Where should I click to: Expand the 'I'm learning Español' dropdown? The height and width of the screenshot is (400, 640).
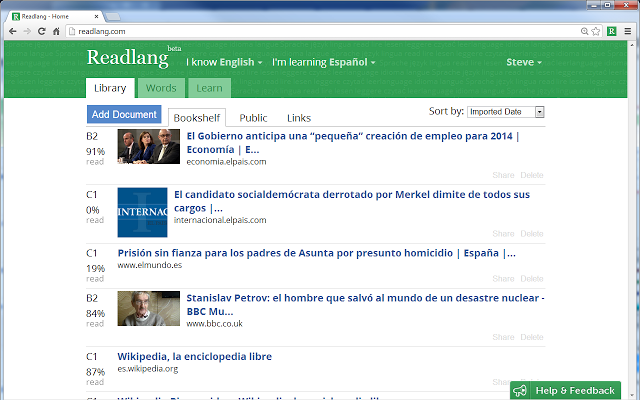[x=323, y=62]
